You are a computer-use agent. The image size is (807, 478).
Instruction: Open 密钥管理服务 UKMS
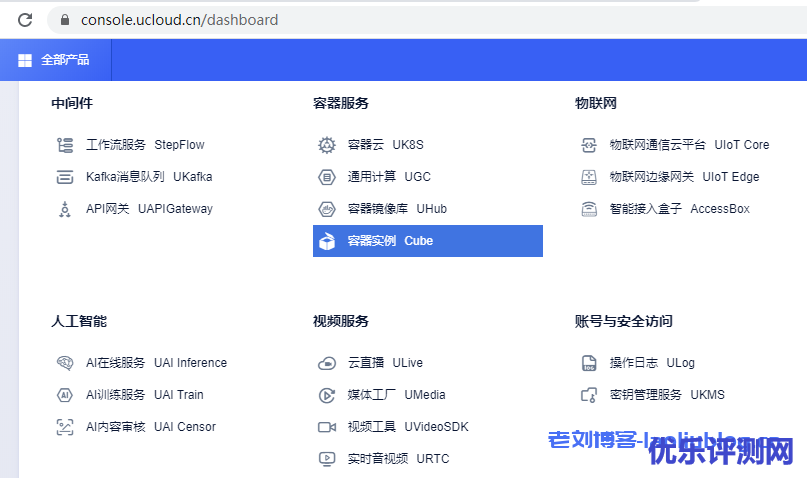[x=667, y=395]
